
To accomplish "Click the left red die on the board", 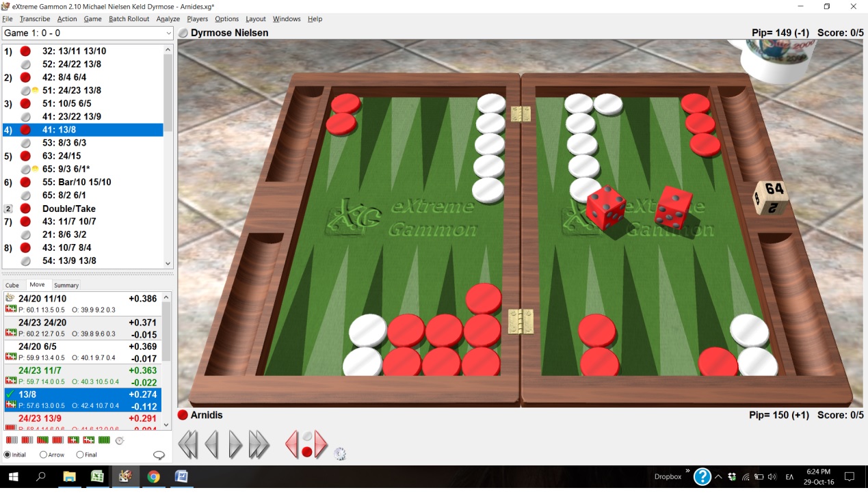I will point(606,208).
